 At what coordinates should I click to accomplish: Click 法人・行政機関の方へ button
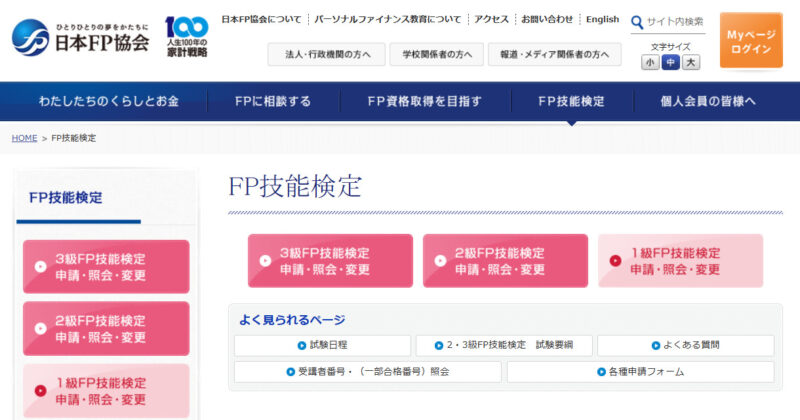coord(327,55)
